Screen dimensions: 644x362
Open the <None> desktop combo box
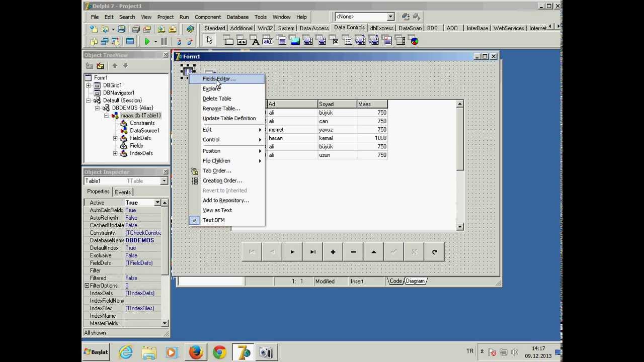(390, 17)
